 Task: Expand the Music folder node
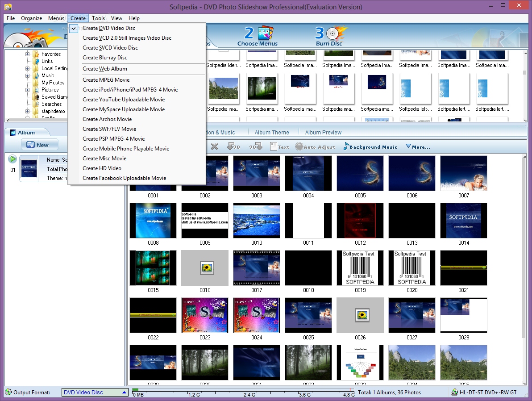coord(27,75)
